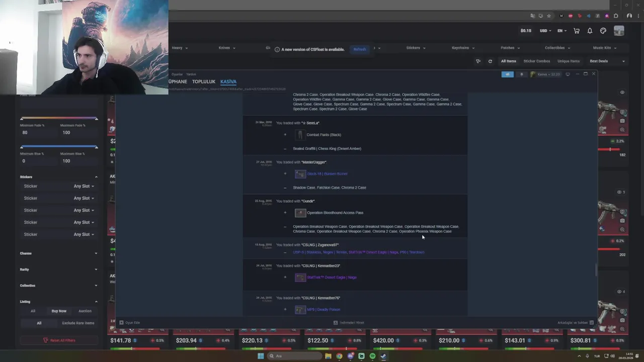Collapse the Listing filter section

(x=59, y=302)
